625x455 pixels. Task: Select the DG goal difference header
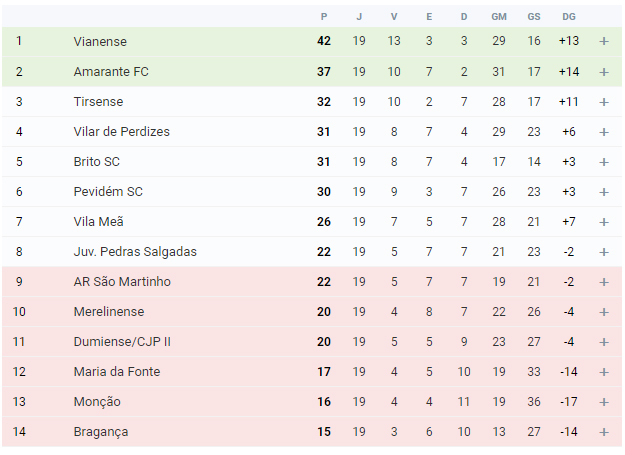tap(569, 17)
